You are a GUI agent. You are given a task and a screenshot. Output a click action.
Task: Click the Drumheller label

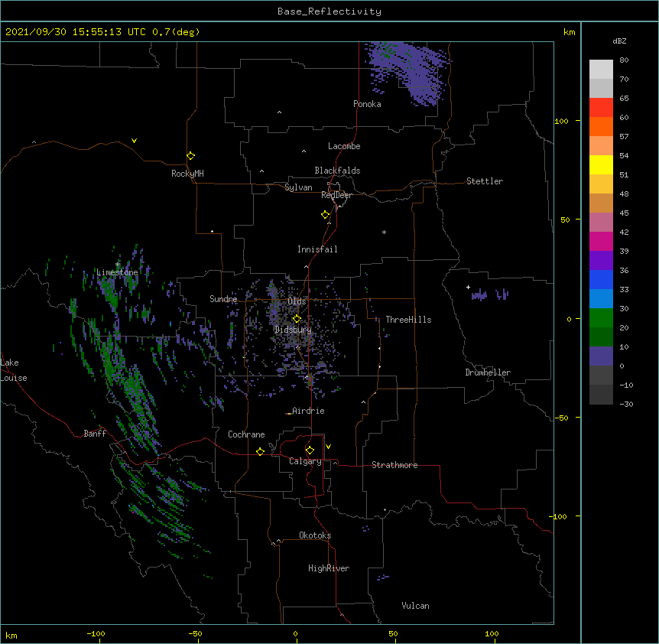[x=488, y=372]
